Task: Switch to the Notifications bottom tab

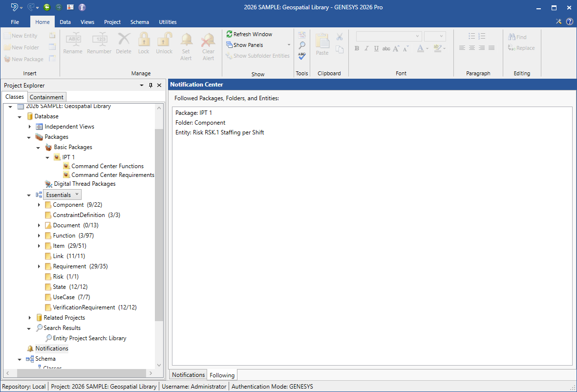Action: point(188,375)
